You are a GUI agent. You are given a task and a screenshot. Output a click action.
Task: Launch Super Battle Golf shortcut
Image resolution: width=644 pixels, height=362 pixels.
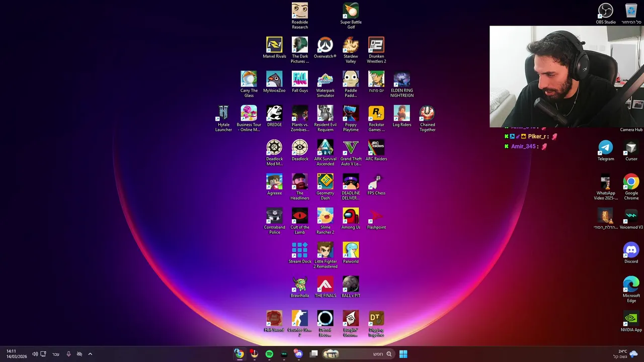click(x=351, y=16)
